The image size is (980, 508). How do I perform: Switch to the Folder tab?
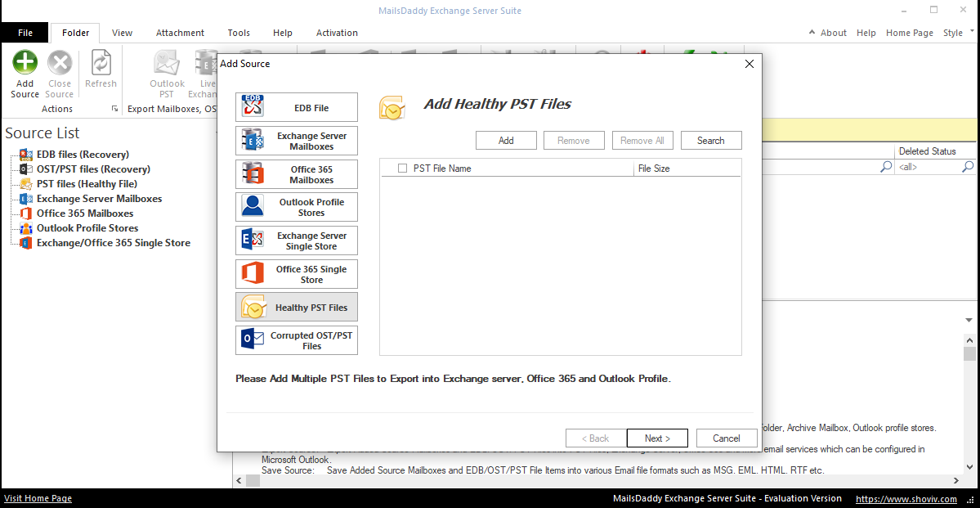point(76,33)
